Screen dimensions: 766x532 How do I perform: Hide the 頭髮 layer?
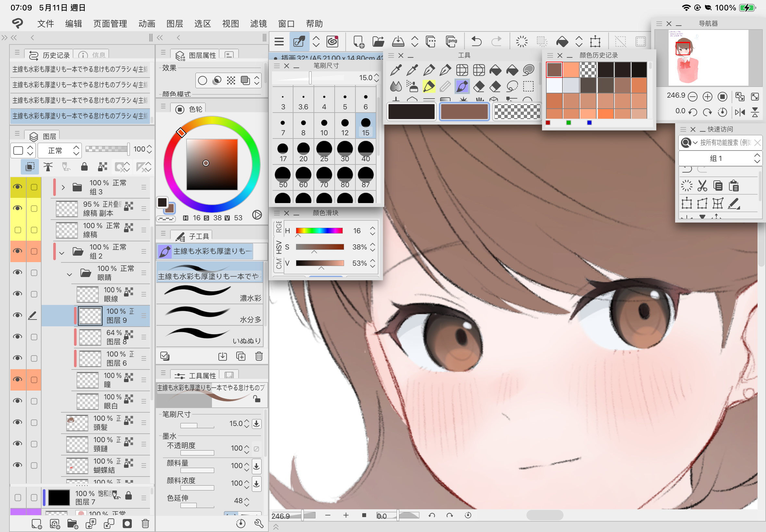pyautogui.click(x=17, y=422)
